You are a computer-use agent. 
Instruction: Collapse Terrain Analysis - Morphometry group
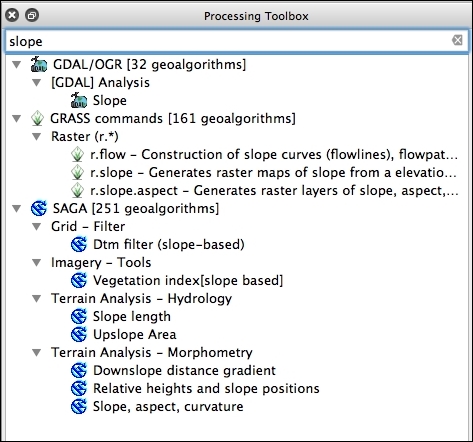pos(37,352)
